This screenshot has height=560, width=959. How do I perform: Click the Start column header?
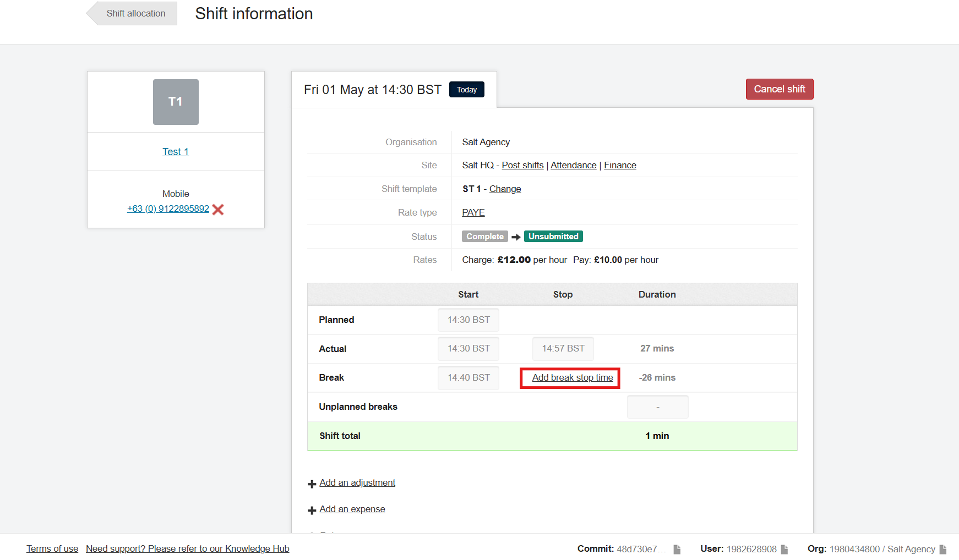[468, 294]
